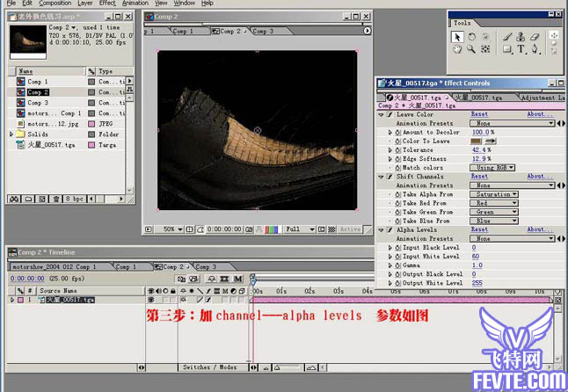Select the Zoom magnifier tool
Image resolution: width=568 pixels, height=392 pixels.
[x=471, y=49]
